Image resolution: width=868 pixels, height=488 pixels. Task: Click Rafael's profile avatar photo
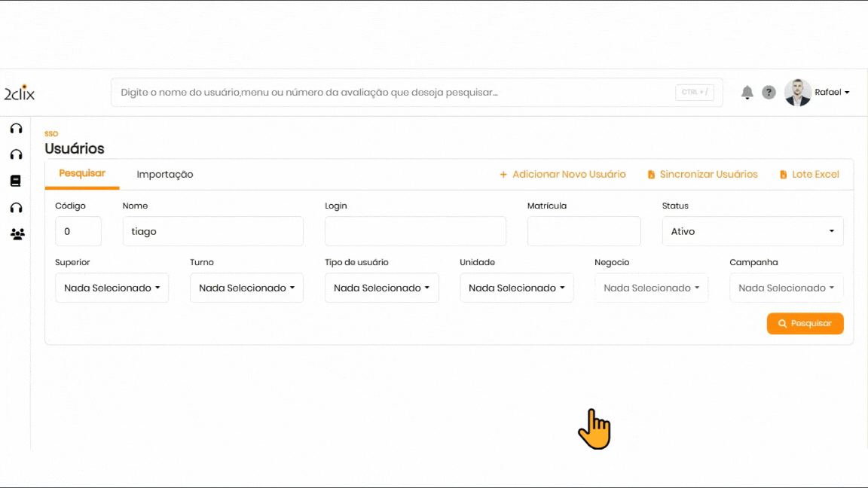[x=798, y=93]
